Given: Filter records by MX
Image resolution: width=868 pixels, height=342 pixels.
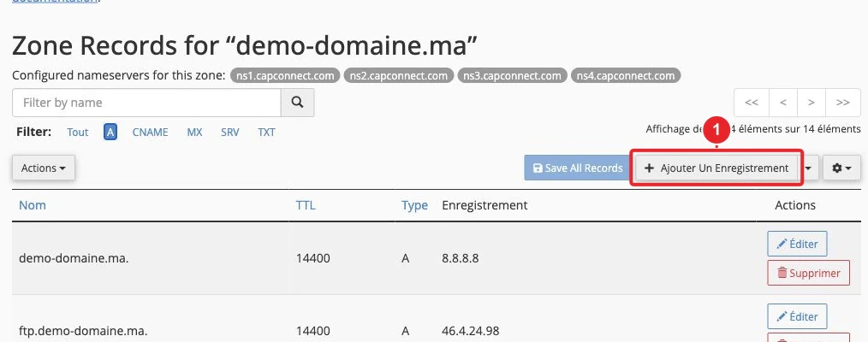Looking at the screenshot, I should (x=194, y=133).
